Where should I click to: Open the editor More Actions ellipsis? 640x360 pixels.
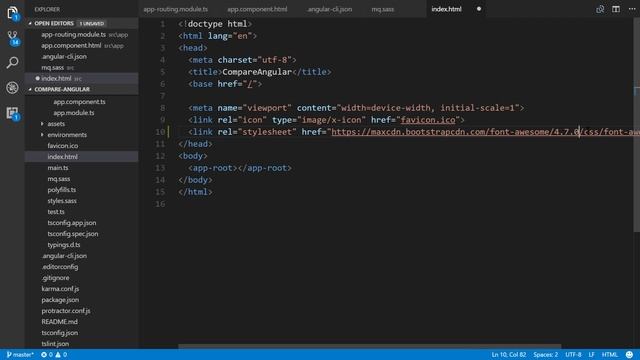point(631,9)
